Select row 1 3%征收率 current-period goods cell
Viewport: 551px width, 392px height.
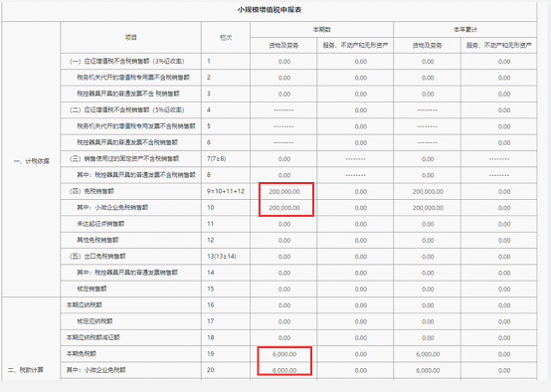pyautogui.click(x=283, y=62)
